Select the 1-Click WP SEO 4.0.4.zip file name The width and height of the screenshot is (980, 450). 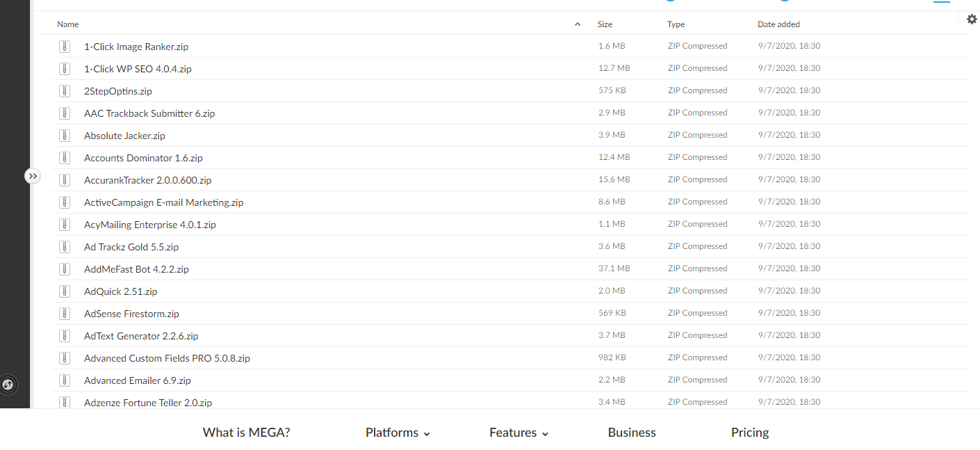point(138,69)
